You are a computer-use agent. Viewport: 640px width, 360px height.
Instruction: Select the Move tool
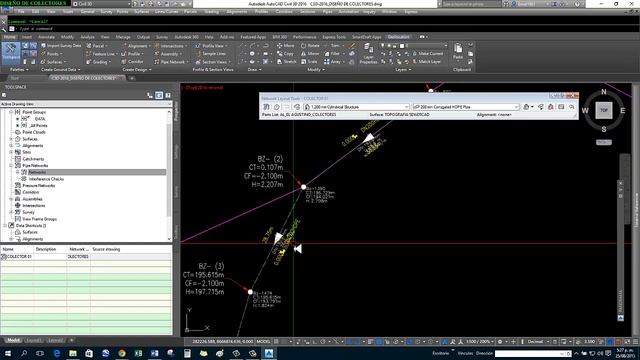[285, 46]
